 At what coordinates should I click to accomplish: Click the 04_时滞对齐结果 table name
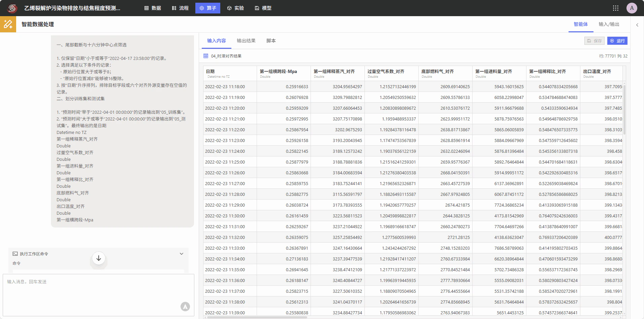(x=226, y=56)
